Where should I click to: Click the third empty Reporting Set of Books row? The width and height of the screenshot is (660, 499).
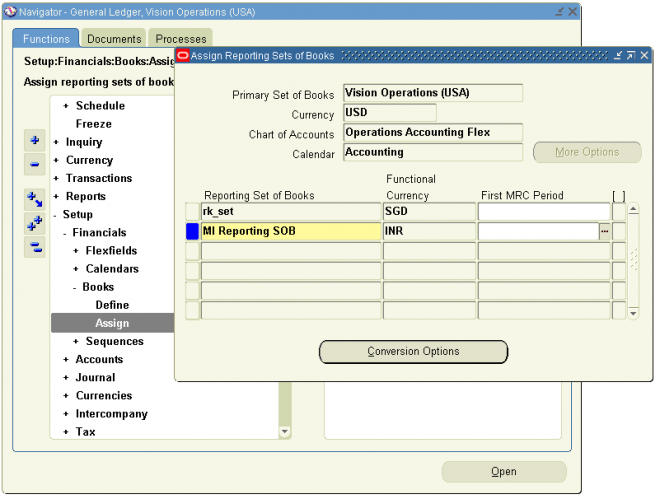pos(291,291)
